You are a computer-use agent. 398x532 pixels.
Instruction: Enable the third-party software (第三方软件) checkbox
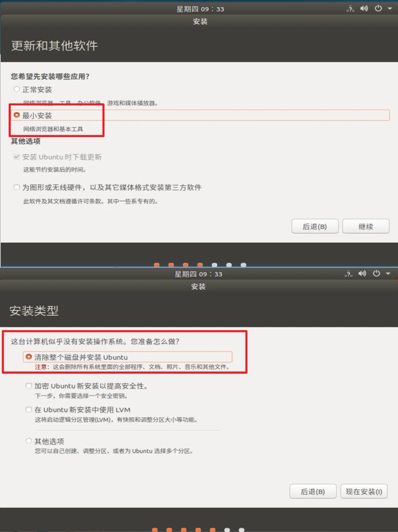[x=16, y=187]
